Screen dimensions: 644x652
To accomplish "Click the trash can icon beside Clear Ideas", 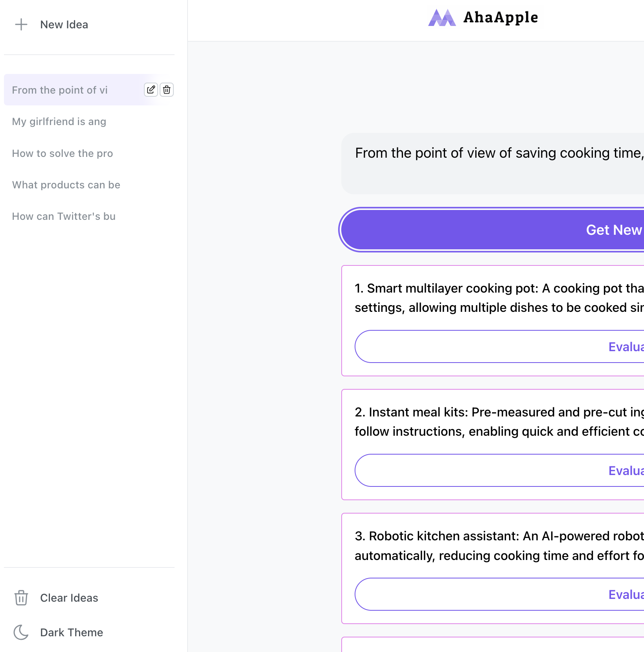I will 21,598.
